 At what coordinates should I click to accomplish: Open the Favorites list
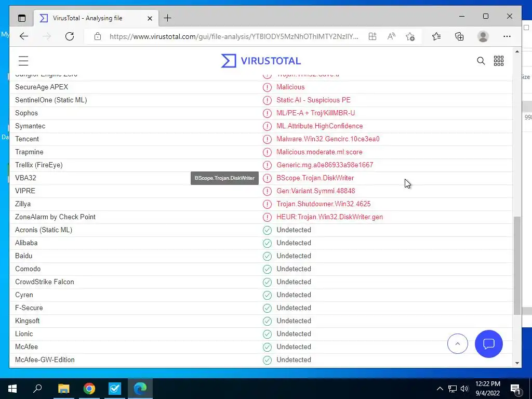coord(436,36)
